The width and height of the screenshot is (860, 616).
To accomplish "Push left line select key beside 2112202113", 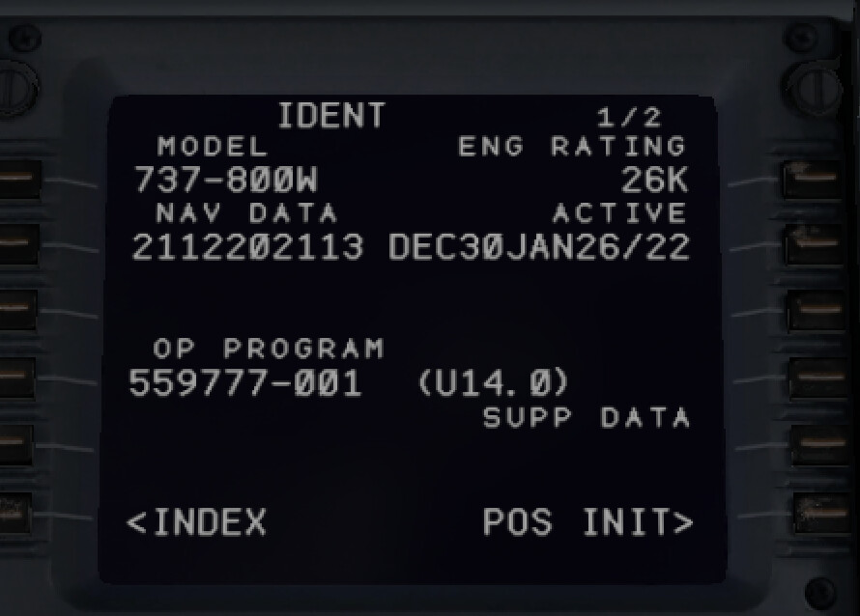I will coord(17,244).
